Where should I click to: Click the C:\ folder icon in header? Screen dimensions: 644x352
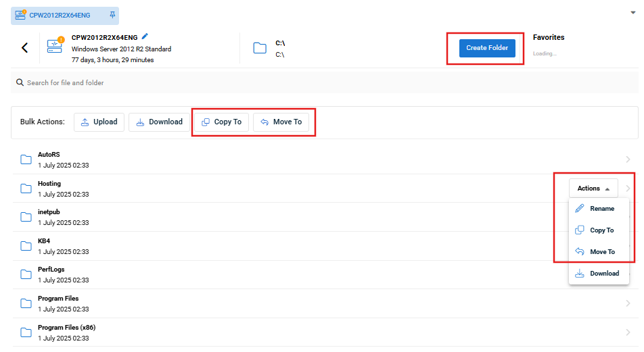pos(260,48)
